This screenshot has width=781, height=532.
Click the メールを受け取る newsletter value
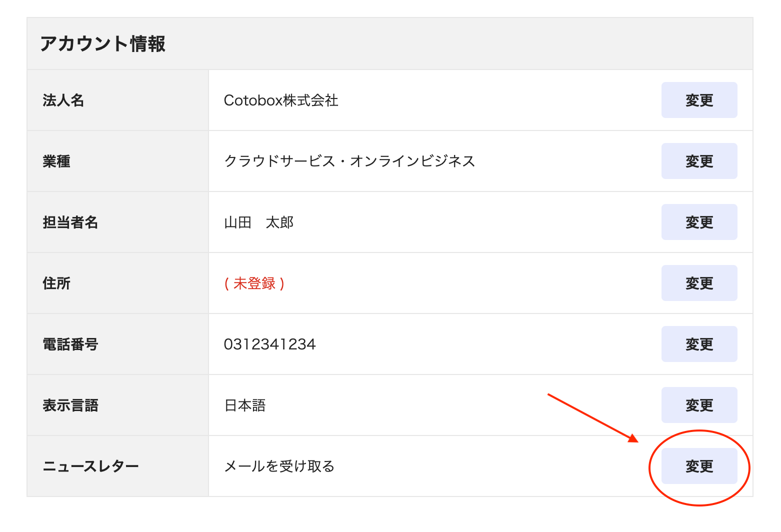[x=279, y=466]
